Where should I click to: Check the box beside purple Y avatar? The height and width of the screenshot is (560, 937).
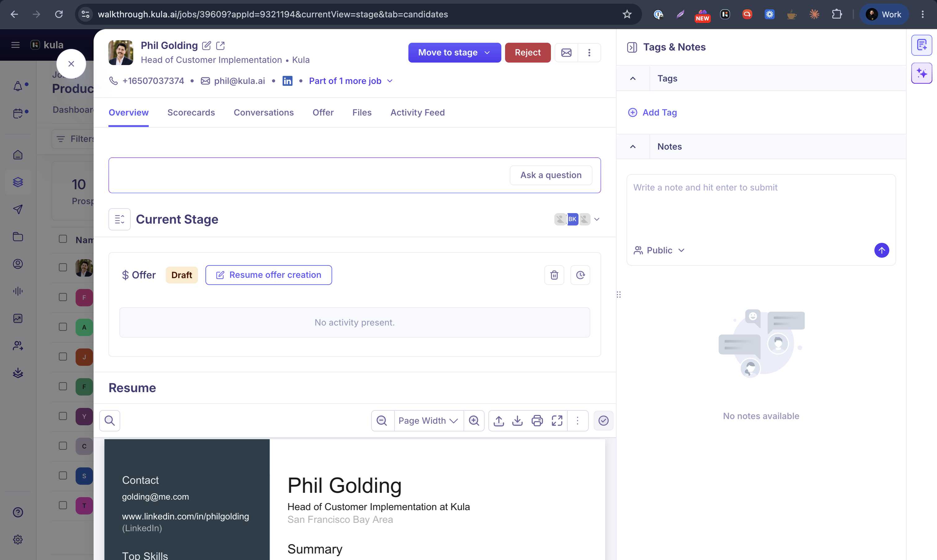[x=63, y=416]
